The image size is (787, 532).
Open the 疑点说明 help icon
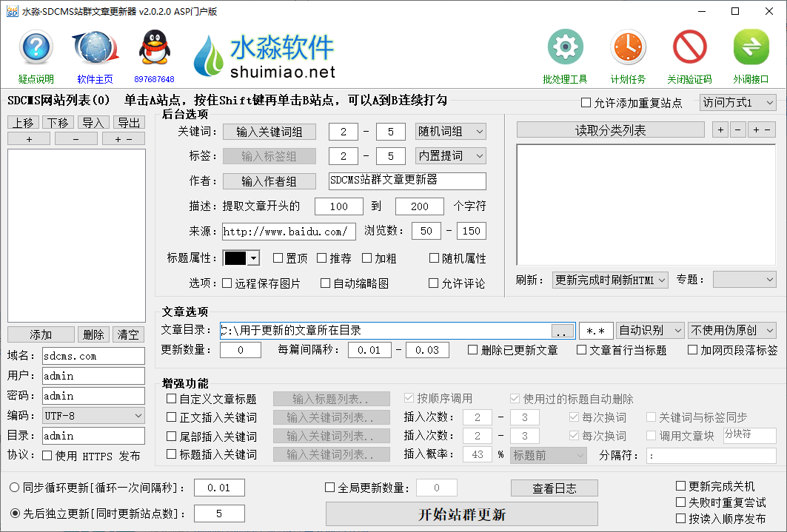(x=36, y=47)
